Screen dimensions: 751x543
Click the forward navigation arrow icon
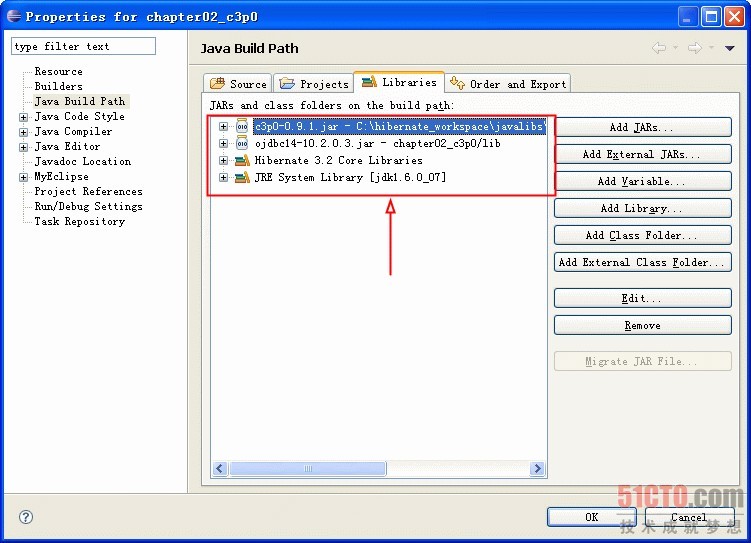pyautogui.click(x=694, y=48)
